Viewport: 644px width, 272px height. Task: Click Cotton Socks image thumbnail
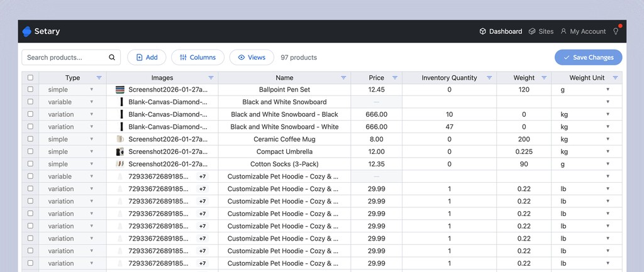point(120,164)
